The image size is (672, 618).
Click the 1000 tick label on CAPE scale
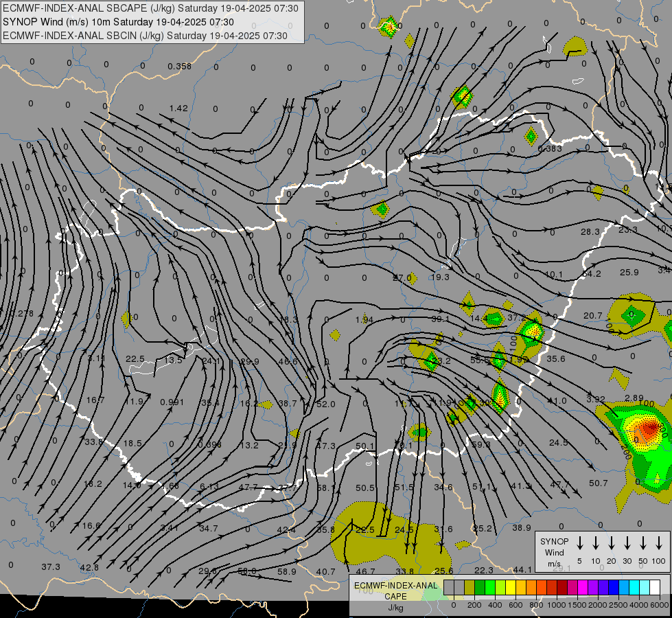(557, 605)
